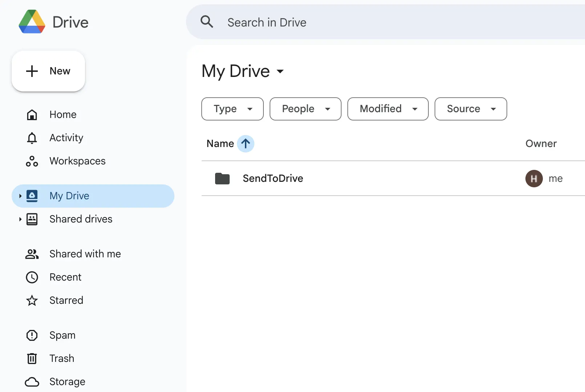
Task: Open the Storage cloud icon
Action: [32, 381]
